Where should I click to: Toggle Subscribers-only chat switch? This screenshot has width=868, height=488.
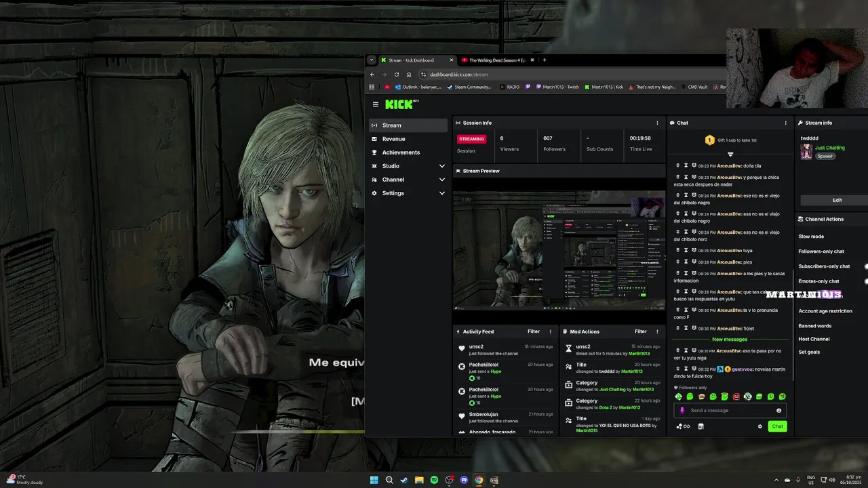866,266
